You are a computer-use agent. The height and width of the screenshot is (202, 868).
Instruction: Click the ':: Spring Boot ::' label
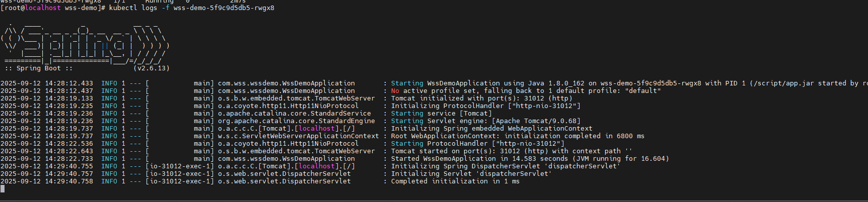(x=38, y=68)
